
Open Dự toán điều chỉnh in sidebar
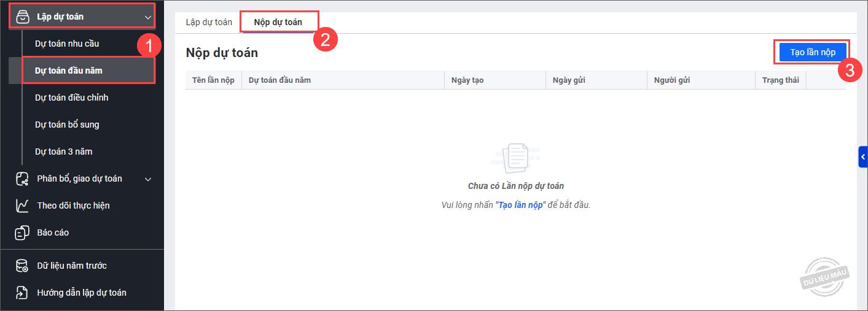71,98
